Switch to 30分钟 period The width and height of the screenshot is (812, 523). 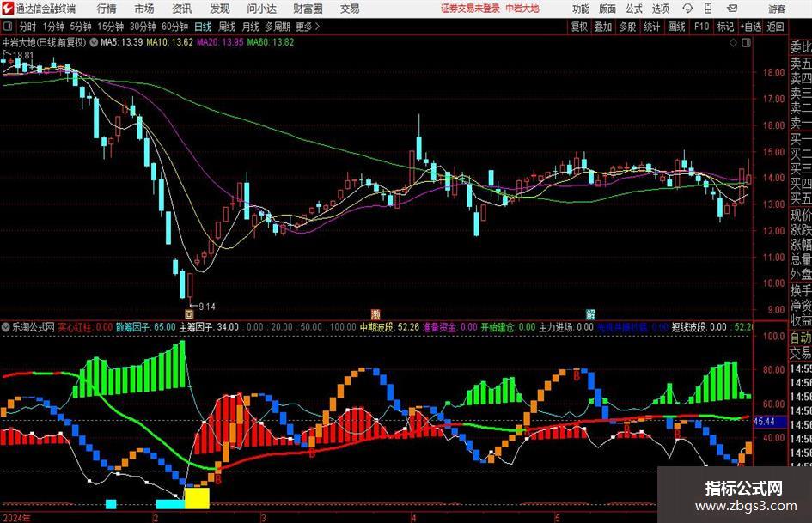pos(143,27)
